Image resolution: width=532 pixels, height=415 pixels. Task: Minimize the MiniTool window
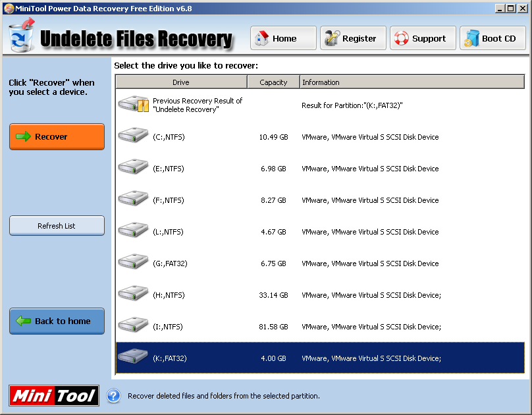500,9
